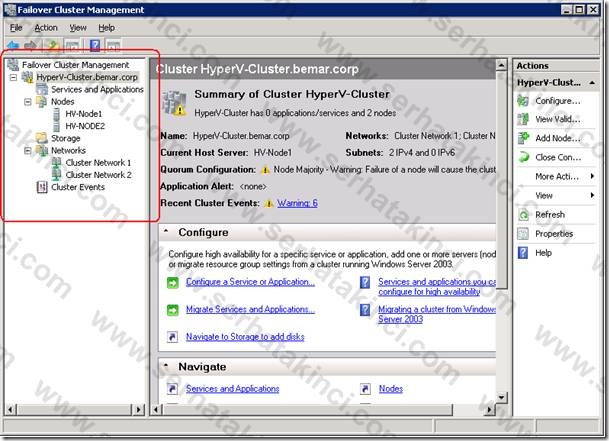Click the vertical scrollbar up arrow in center pane
Viewport: 609px width, 441px height.
tap(501, 65)
